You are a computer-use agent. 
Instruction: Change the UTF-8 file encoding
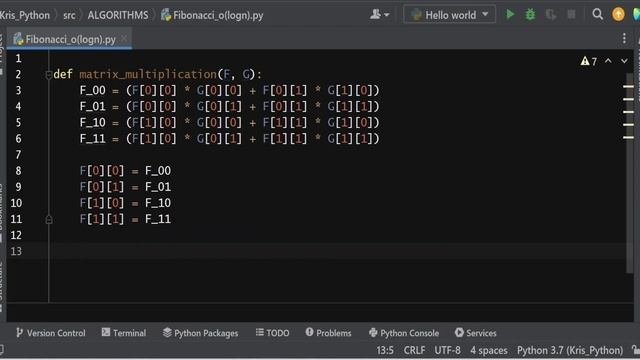coord(447,351)
